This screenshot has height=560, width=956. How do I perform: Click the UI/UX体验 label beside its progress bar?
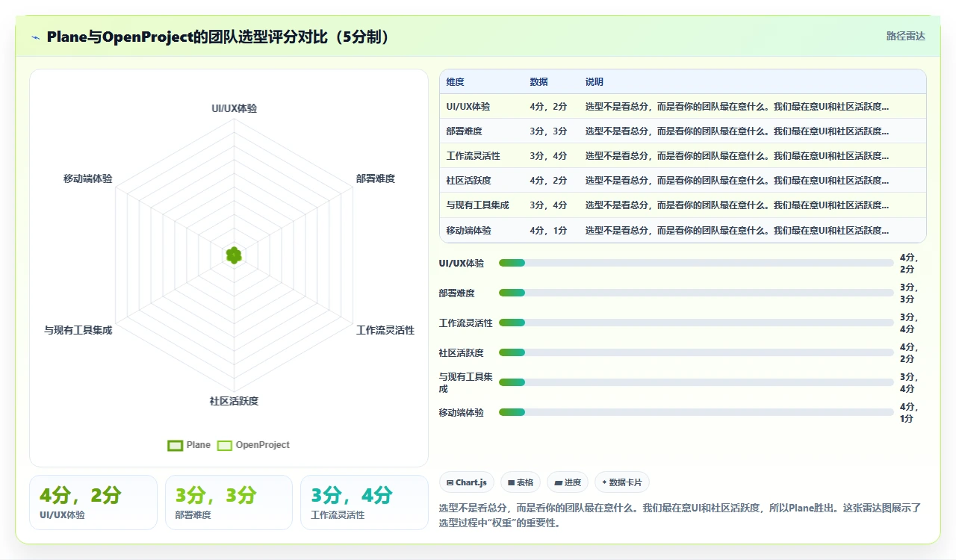462,263
